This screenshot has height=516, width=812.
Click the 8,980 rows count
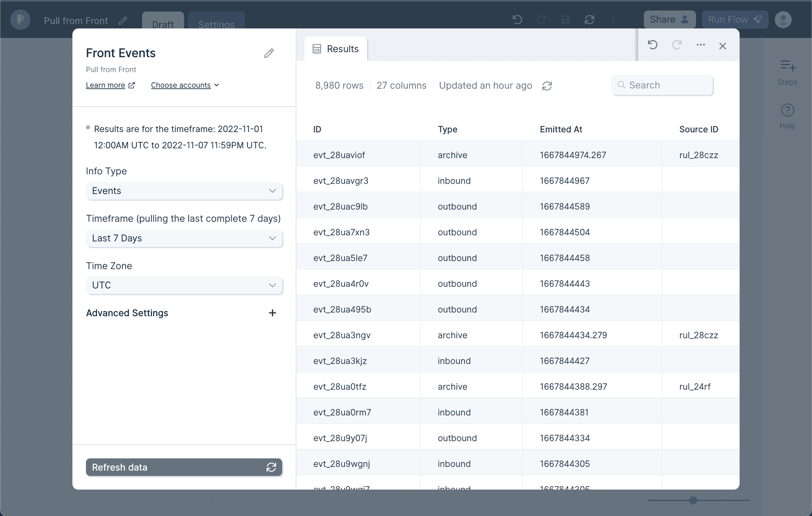(339, 85)
